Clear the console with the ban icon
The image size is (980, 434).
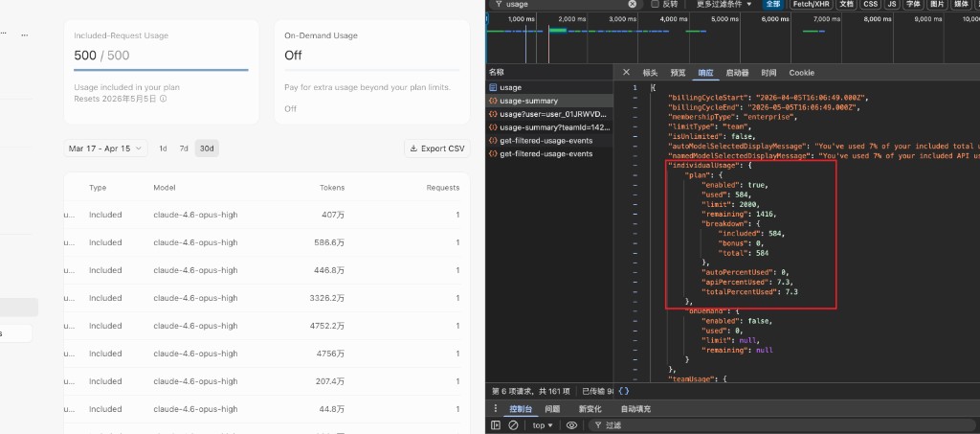pos(513,425)
